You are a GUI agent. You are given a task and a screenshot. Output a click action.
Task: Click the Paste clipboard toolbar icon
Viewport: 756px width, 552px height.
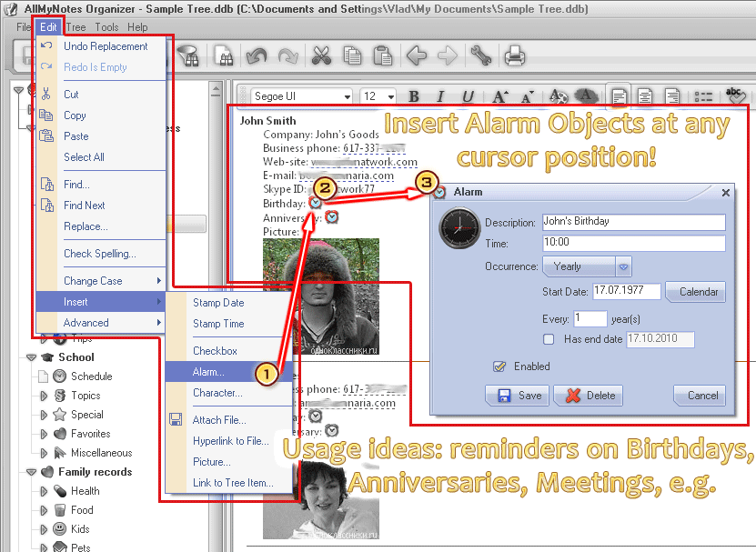[x=383, y=55]
